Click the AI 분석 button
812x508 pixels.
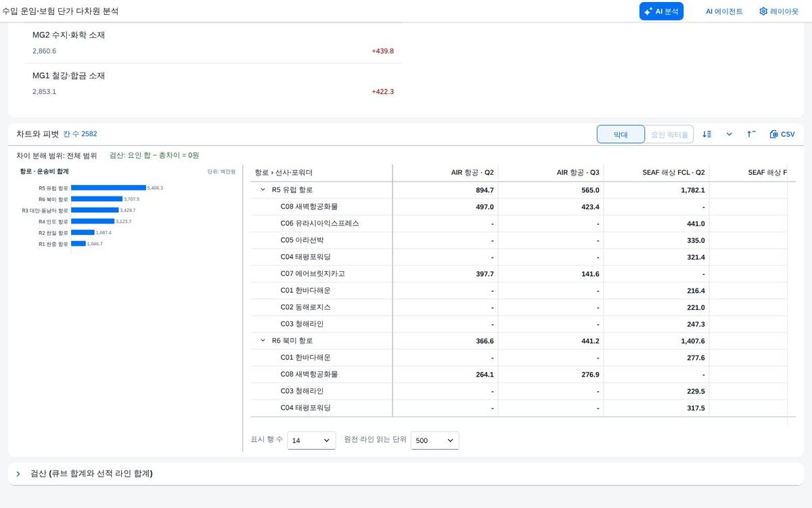click(x=661, y=11)
